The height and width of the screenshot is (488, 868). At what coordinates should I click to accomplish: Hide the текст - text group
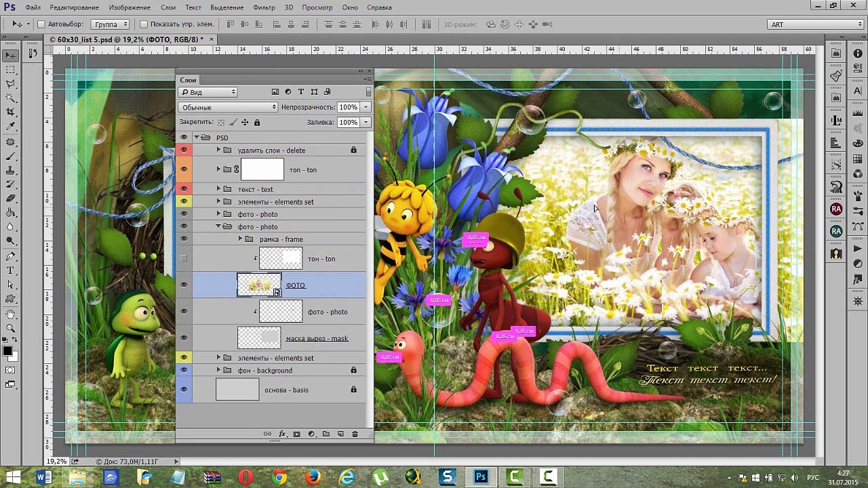coord(184,189)
